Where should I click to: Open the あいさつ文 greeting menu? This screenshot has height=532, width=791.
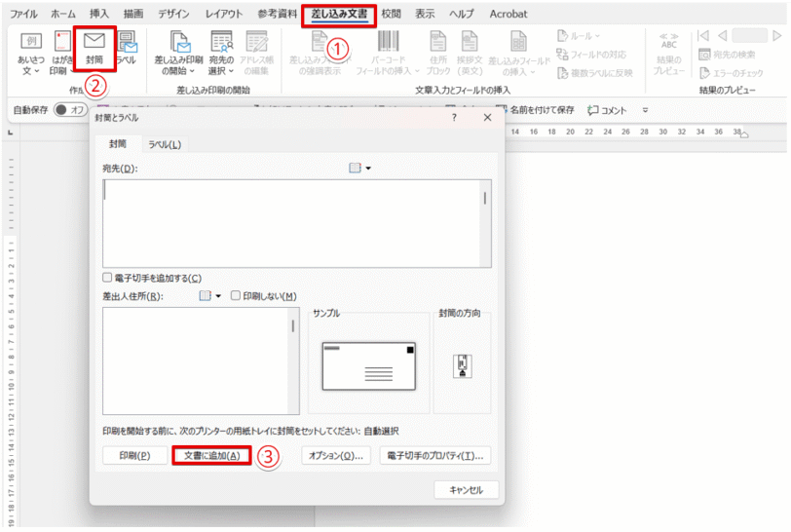coord(31,54)
